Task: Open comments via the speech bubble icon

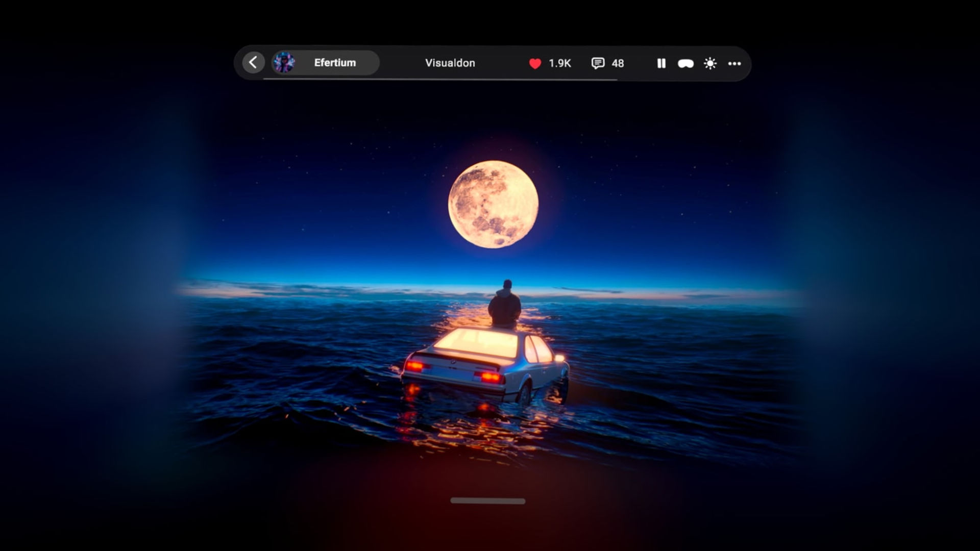Action: coord(598,63)
